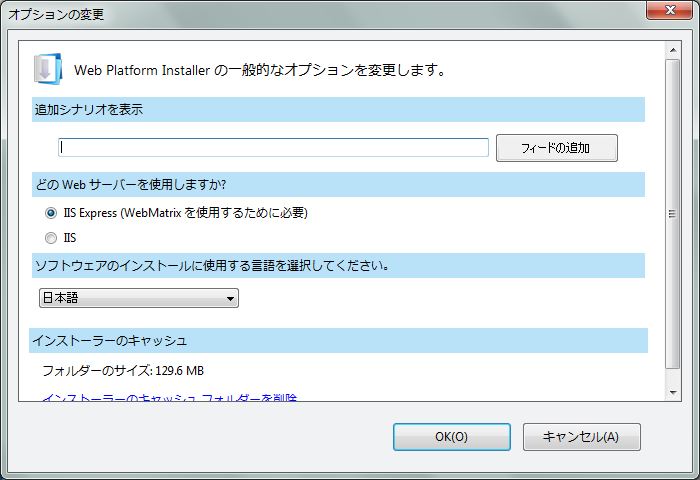Click the scrollbar down arrow
700x480 pixels.
point(672,395)
